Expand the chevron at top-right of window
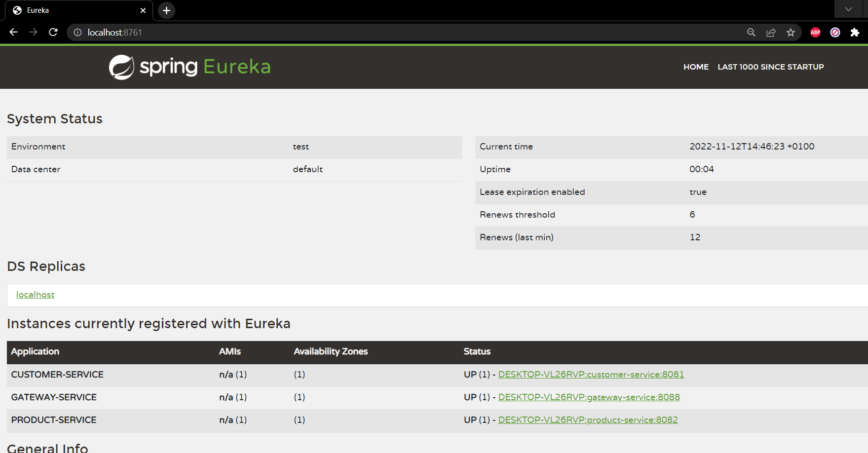The height and width of the screenshot is (453, 868). click(848, 9)
